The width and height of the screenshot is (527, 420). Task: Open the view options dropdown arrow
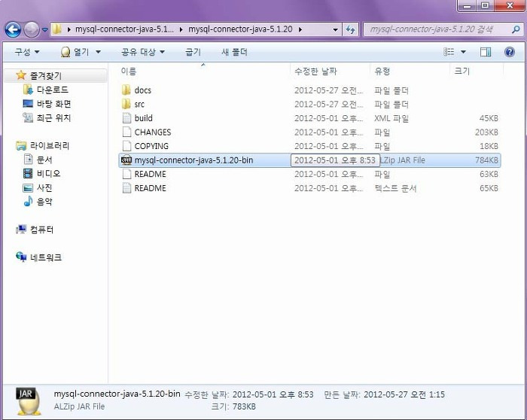[463, 52]
